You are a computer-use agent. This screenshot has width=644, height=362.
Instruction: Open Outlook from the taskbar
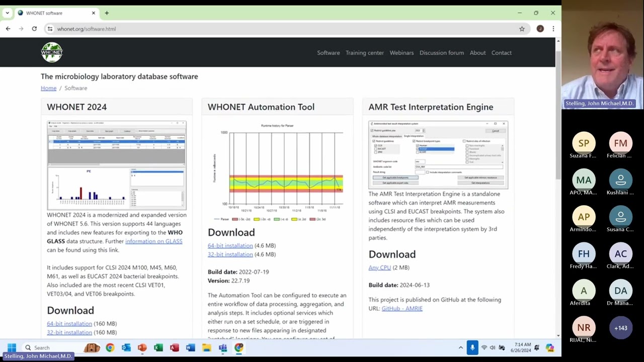126,347
